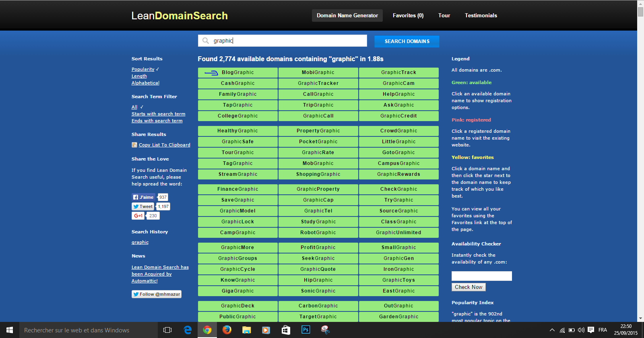
Task: Click the page scrollbar down arrow
Action: 640,319
